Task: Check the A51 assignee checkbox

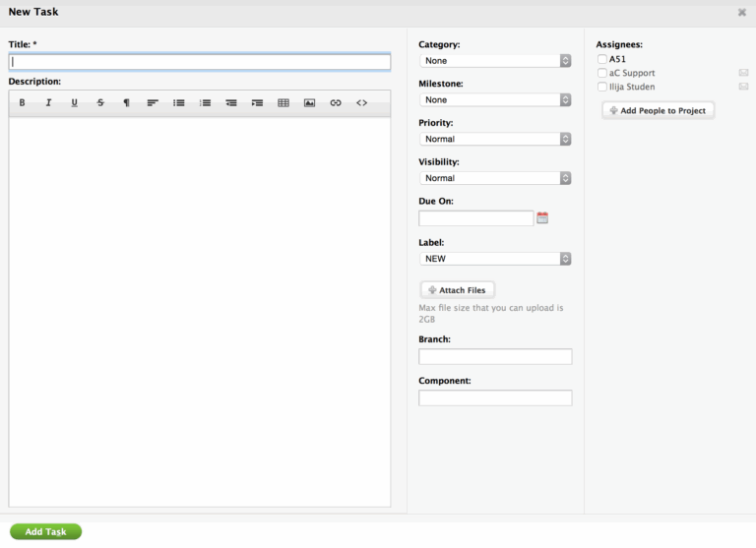Action: click(602, 59)
